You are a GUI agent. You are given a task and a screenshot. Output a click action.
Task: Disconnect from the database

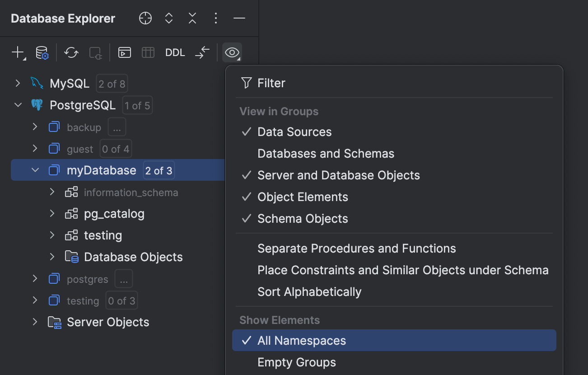[x=95, y=52]
